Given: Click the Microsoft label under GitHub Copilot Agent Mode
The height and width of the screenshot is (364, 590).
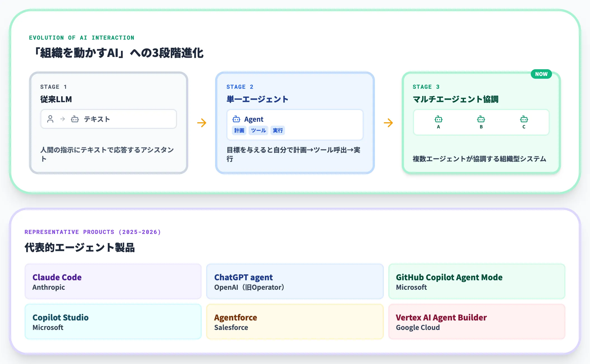Looking at the screenshot, I should [x=411, y=287].
